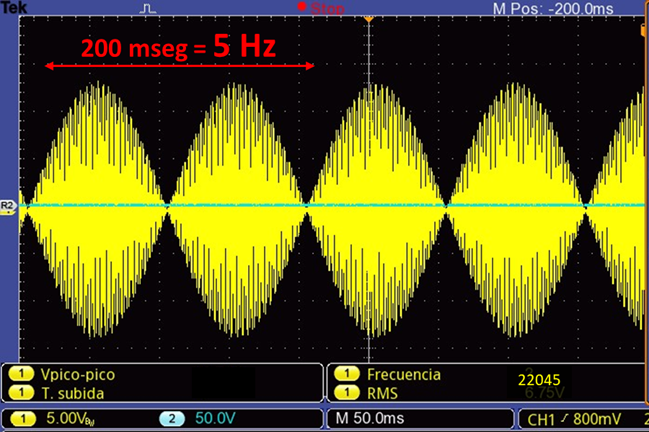649x432 pixels.
Task: Select the Vpico-pico measurement label
Action: point(78,374)
